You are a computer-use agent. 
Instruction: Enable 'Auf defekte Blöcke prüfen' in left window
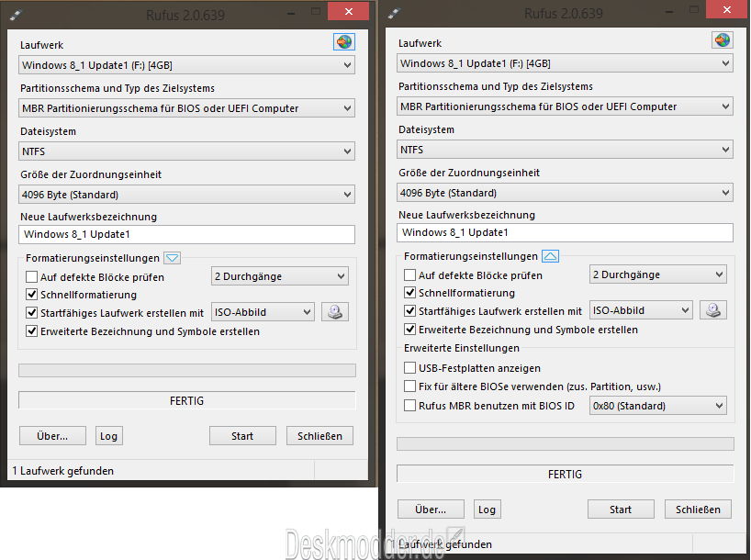point(31,277)
